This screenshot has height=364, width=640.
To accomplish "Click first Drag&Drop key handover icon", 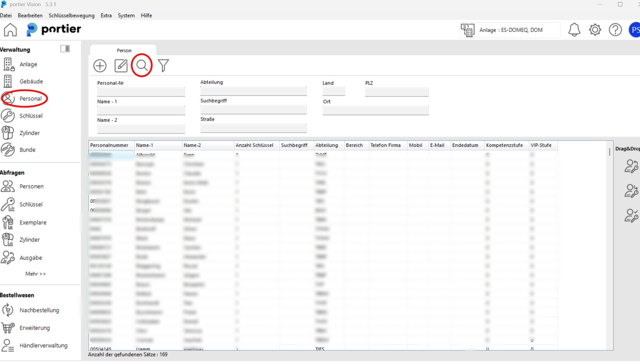I will pyautogui.click(x=631, y=166).
